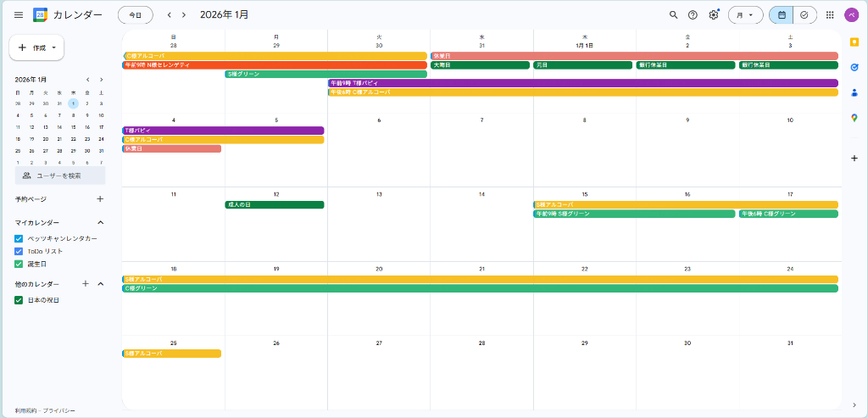This screenshot has width=868, height=418.
Task: Open the main hamburger menu
Action: [x=19, y=14]
